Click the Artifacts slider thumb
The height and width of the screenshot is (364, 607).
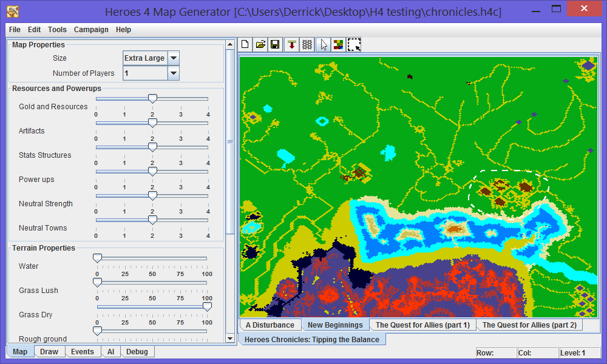152,123
